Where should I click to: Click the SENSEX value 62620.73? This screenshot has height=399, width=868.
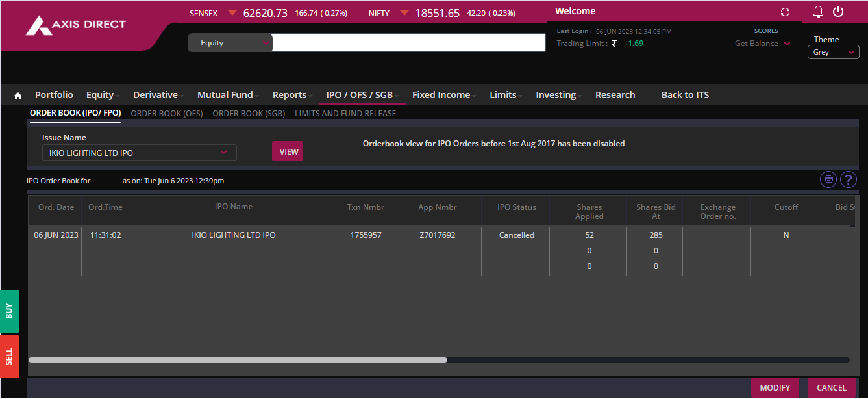[x=266, y=13]
